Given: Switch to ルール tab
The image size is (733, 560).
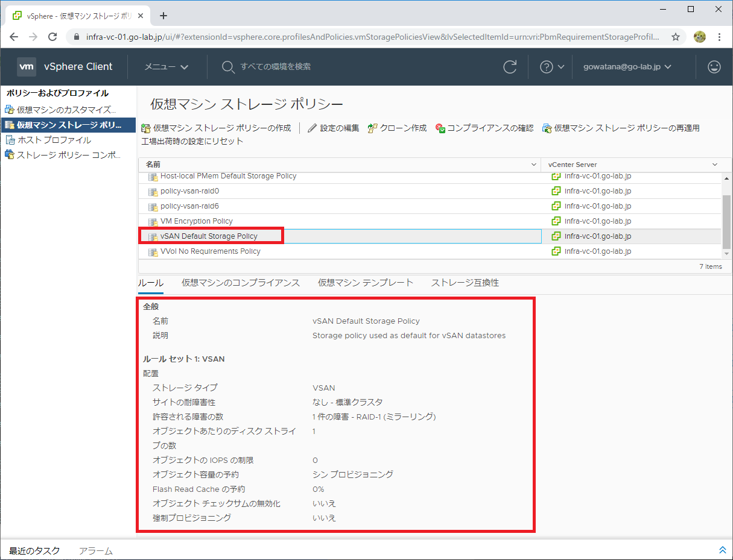Looking at the screenshot, I should coord(151,283).
